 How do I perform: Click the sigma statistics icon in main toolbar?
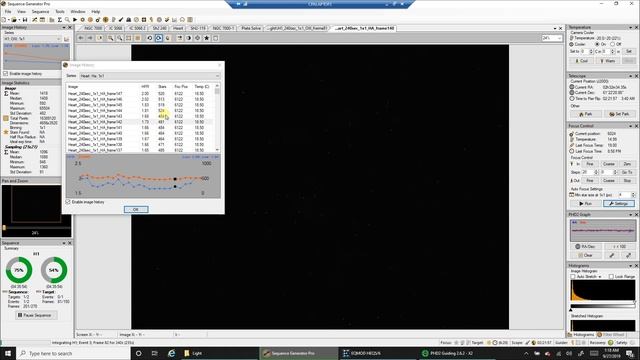[60, 20]
